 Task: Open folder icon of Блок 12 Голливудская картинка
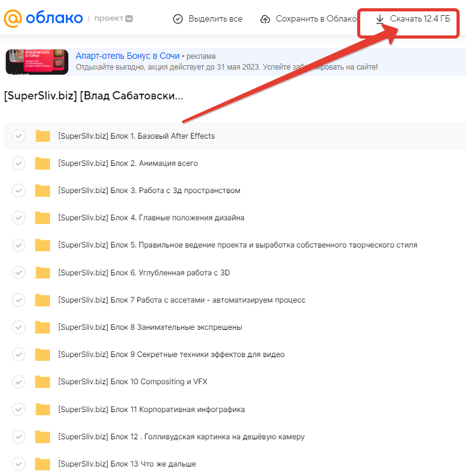pyautogui.click(x=42, y=437)
